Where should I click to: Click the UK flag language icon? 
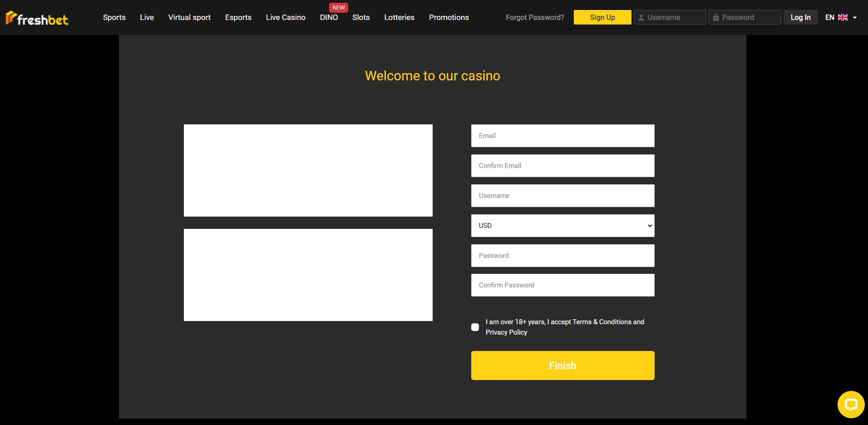(843, 17)
